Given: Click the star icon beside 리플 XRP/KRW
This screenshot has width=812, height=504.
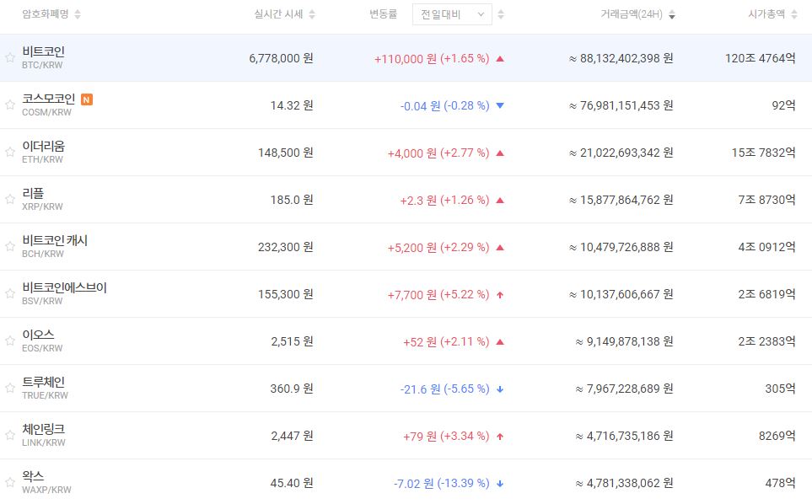Looking at the screenshot, I should click(x=10, y=200).
